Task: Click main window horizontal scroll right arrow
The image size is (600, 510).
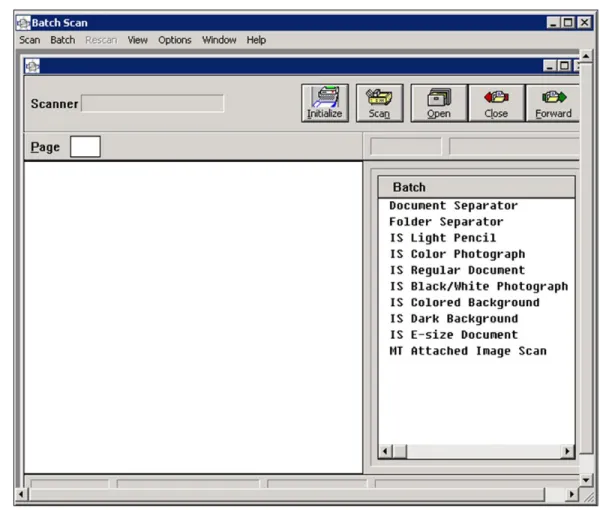Action: coord(571,494)
